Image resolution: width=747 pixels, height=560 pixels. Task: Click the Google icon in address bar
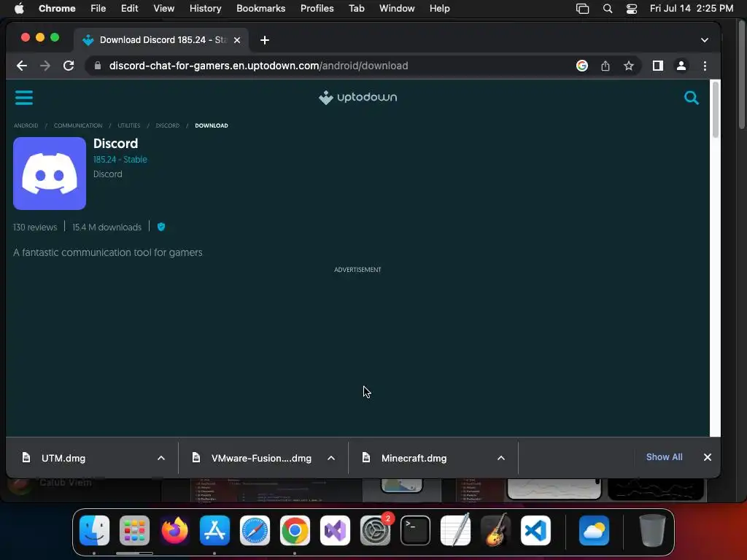coord(581,66)
